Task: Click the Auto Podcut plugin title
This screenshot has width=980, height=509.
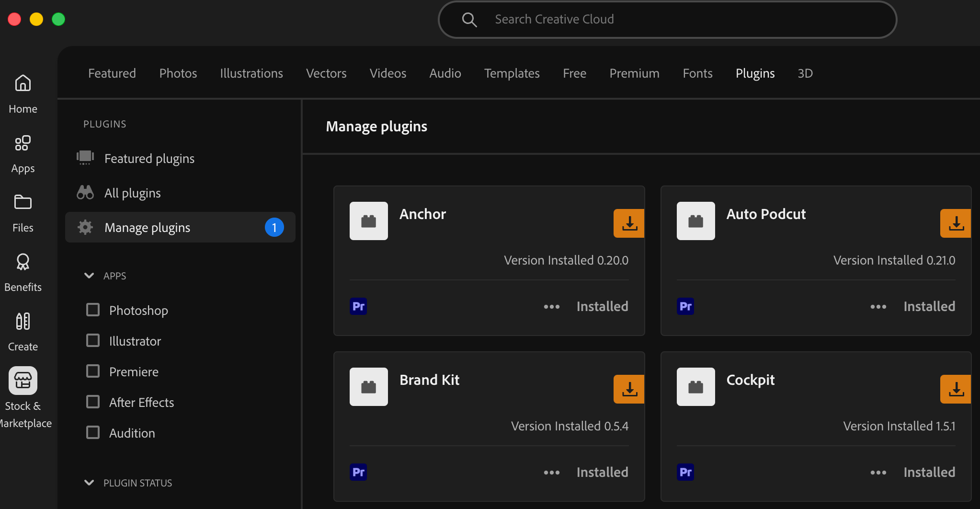Action: point(766,214)
